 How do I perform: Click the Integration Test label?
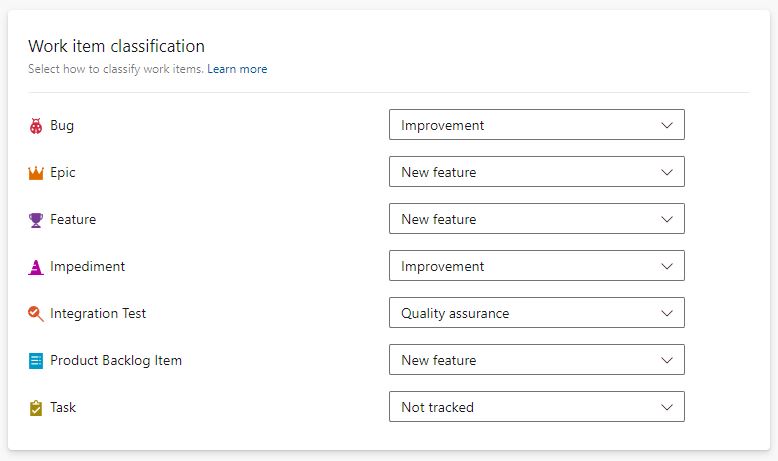pos(98,313)
